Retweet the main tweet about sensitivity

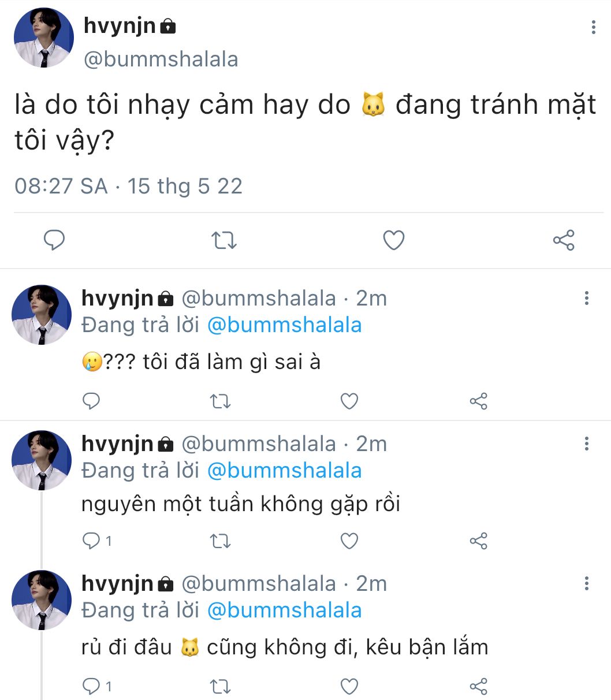[x=223, y=240]
